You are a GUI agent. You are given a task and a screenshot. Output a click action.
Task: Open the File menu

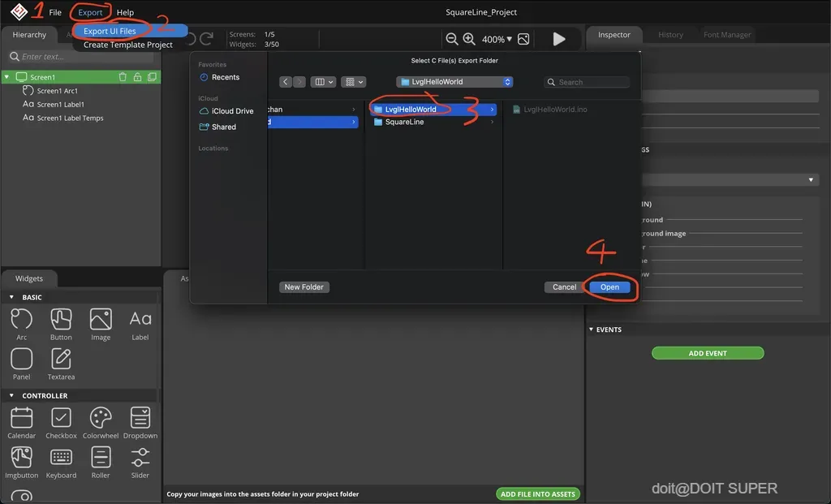point(55,12)
